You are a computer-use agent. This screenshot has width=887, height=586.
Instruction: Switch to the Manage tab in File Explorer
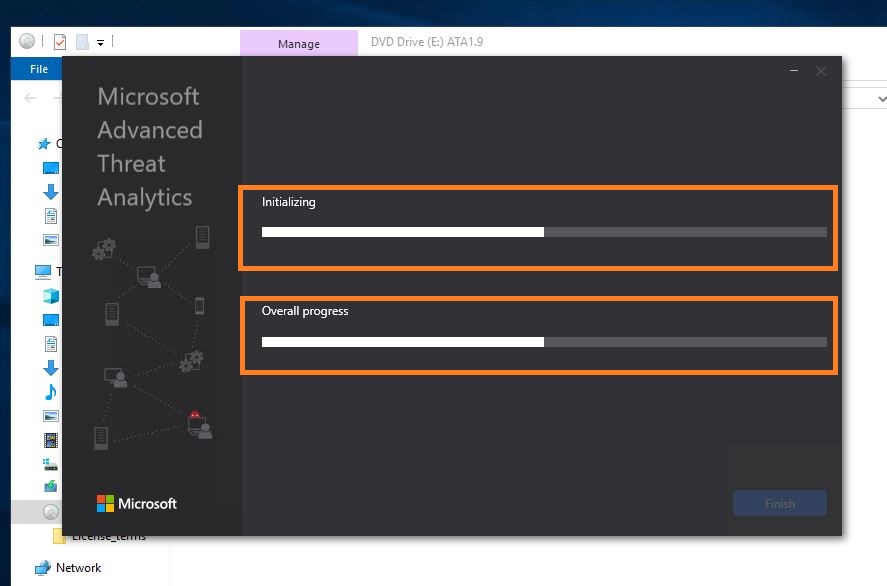click(299, 44)
